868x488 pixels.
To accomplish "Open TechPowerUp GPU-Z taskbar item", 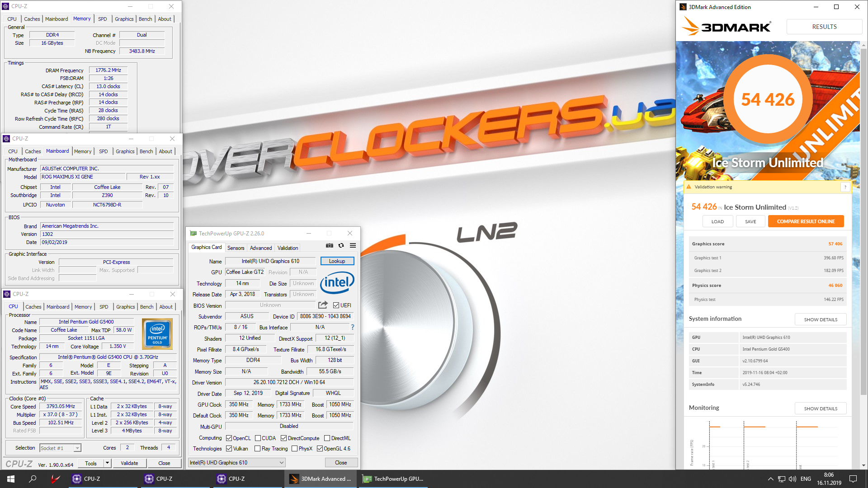I will 393,479.
